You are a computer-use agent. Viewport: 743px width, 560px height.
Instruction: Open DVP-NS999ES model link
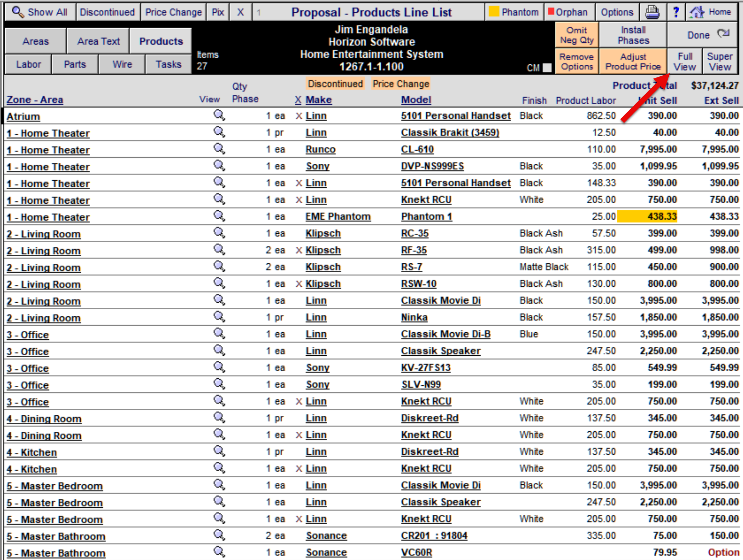click(432, 166)
